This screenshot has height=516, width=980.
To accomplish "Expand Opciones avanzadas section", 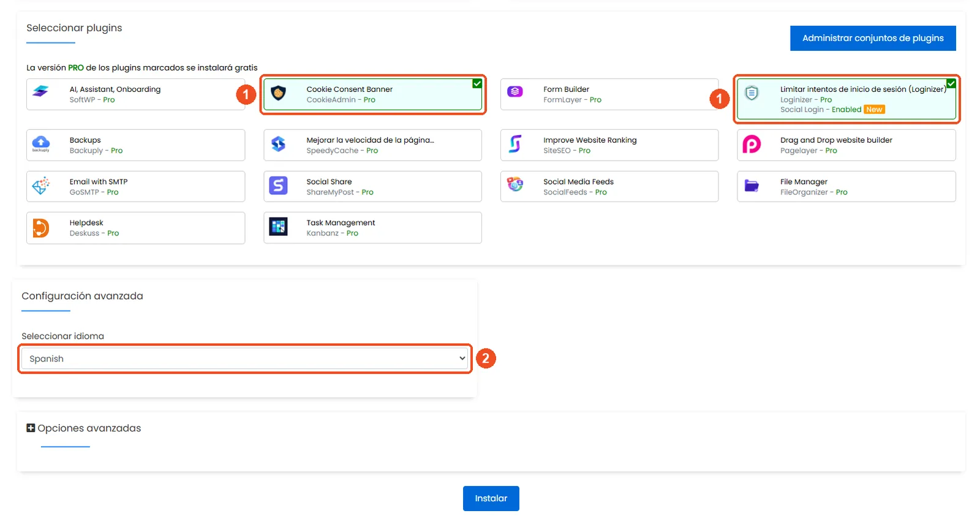I will click(x=31, y=428).
